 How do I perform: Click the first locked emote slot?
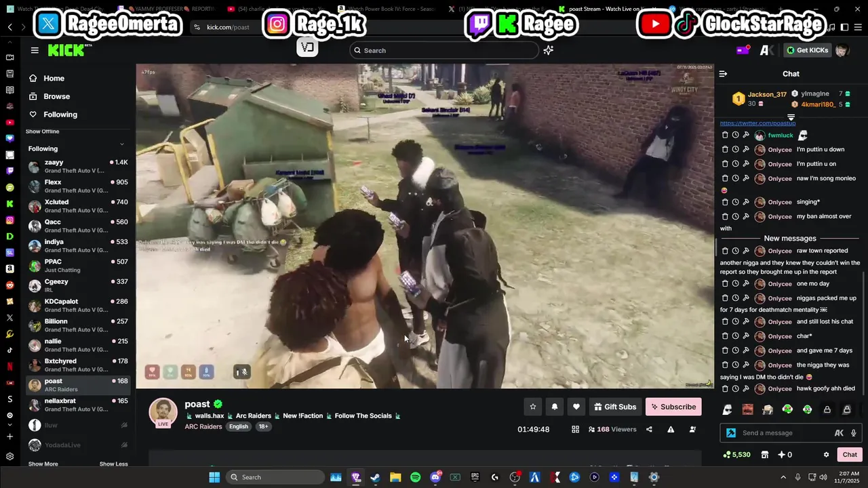(827, 409)
